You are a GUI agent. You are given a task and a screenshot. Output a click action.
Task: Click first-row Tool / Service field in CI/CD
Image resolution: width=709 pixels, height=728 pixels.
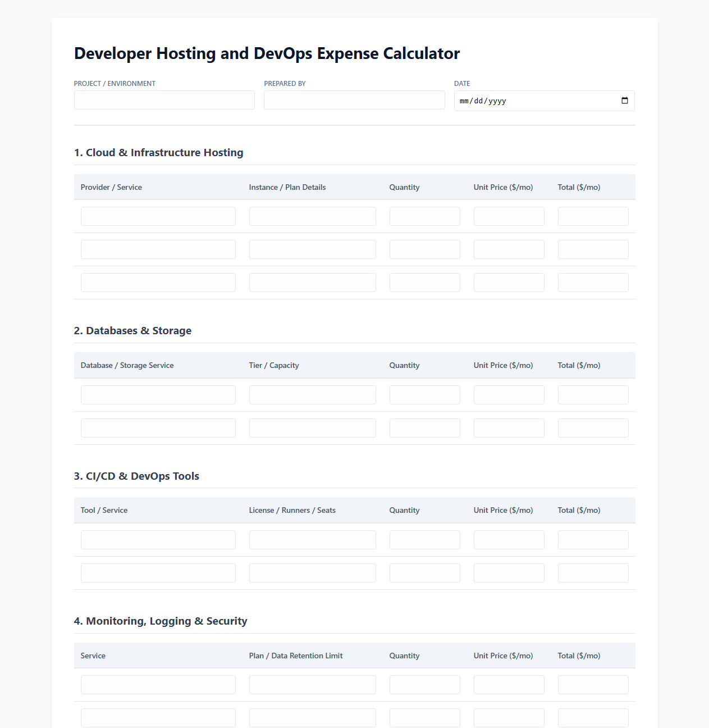point(158,540)
